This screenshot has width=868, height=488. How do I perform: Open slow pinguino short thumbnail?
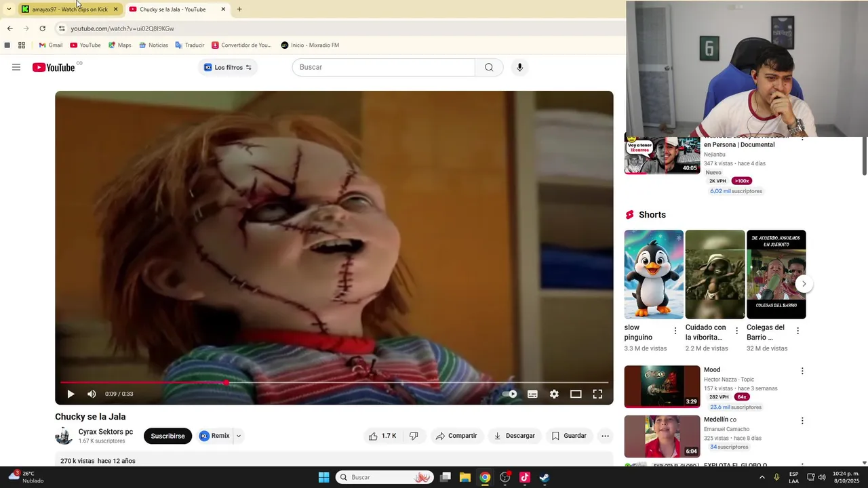pyautogui.click(x=654, y=274)
